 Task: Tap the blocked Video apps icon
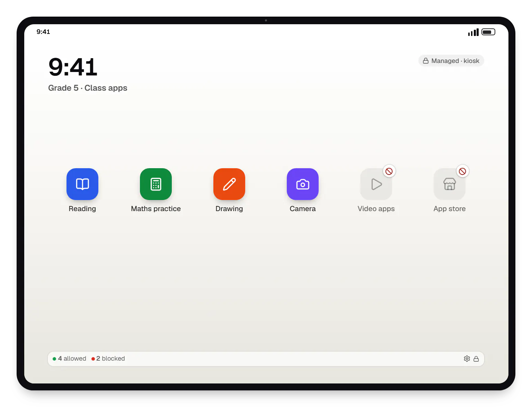[376, 184]
